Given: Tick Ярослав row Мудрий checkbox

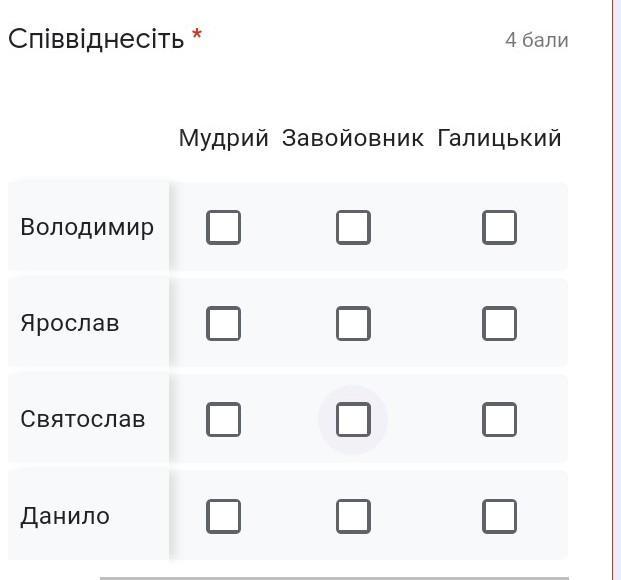Looking at the screenshot, I should 224,323.
